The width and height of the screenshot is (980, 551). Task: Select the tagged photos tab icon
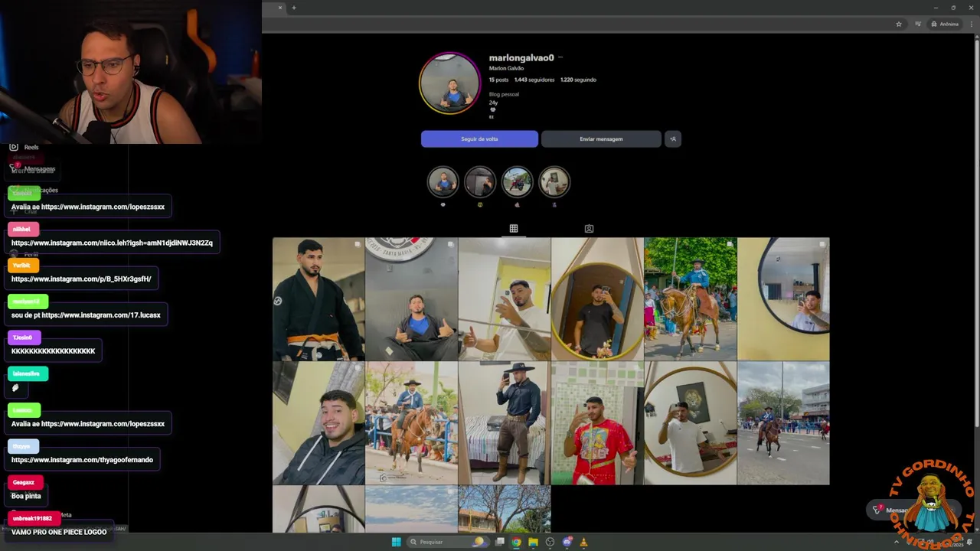[589, 228]
